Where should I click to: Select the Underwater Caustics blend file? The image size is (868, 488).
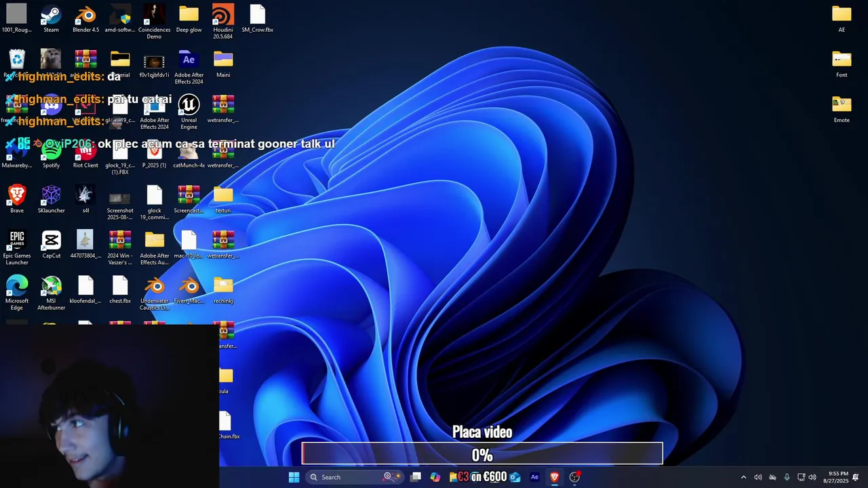(x=154, y=293)
